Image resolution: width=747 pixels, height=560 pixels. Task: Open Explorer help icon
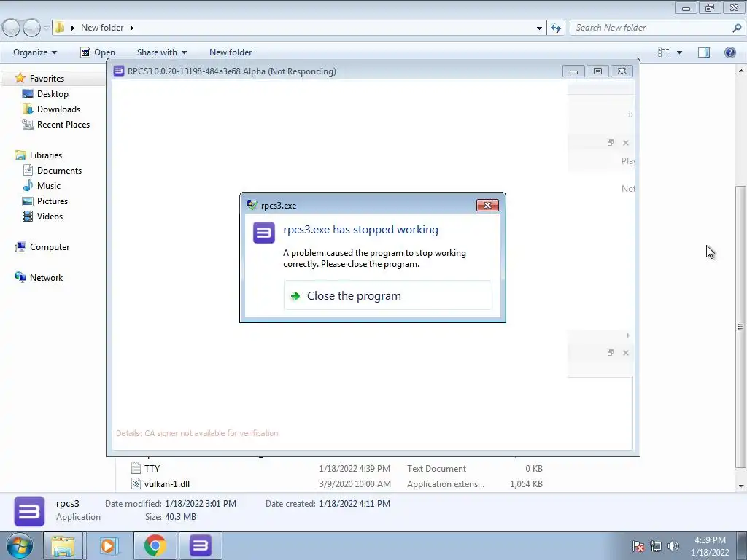729,52
